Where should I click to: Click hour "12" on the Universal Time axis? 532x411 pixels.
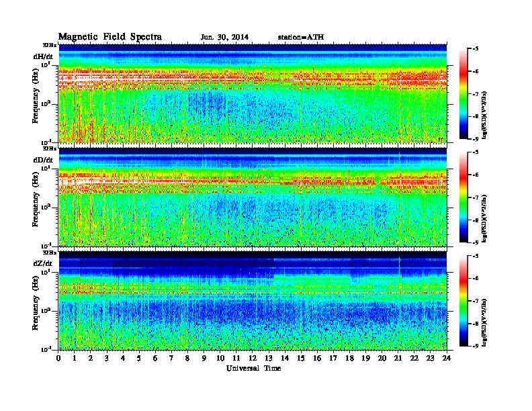[x=253, y=359]
